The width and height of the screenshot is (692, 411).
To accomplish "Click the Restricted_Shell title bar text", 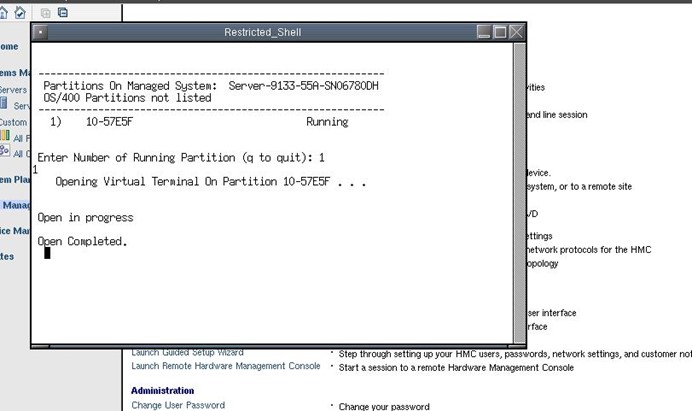I will (x=263, y=32).
